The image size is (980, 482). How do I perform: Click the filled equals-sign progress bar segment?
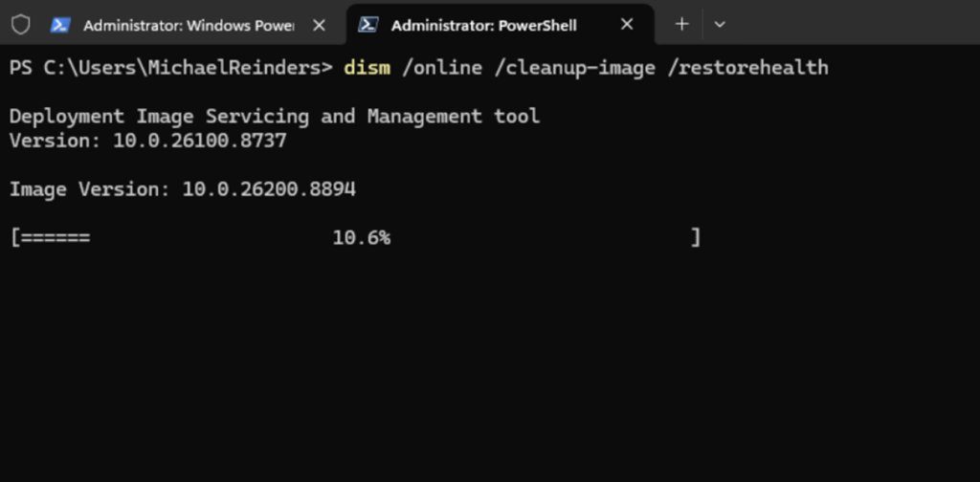[x=56, y=238]
